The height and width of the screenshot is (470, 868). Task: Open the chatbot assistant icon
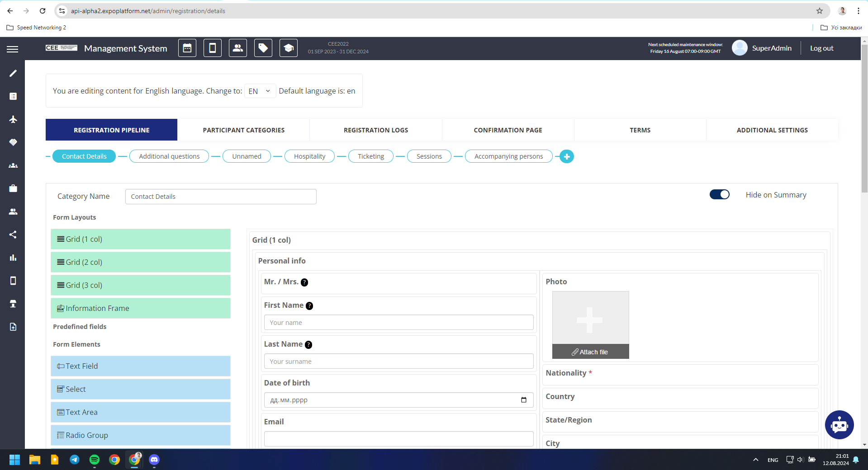839,425
